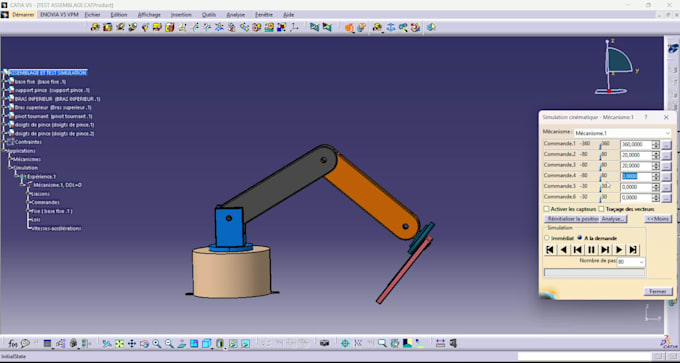Select Expérience.1 in the specification tree
Image resolution: width=680 pixels, height=363 pixels.
pyautogui.click(x=42, y=177)
